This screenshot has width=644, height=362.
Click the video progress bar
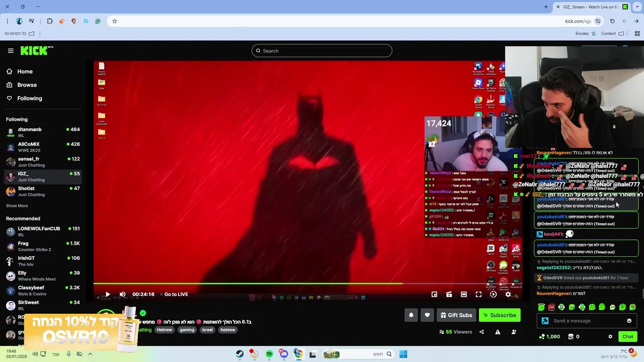307,285
